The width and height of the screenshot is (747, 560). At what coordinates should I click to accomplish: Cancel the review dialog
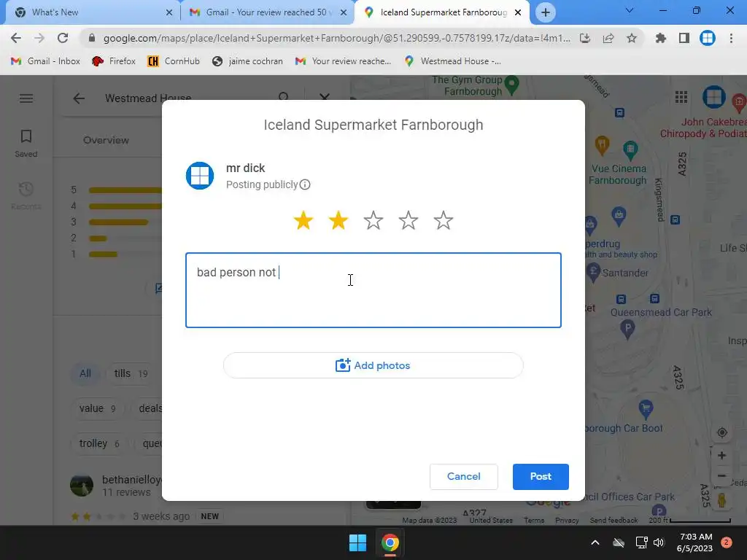click(463, 476)
